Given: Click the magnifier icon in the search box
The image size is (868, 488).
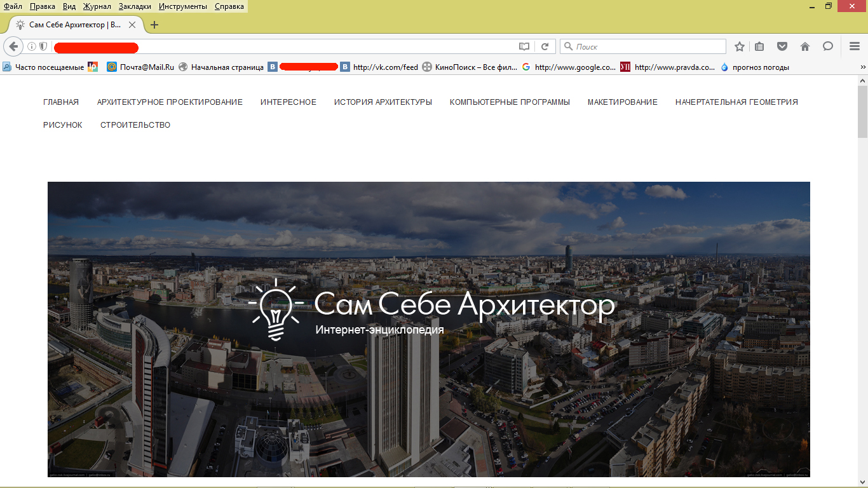Looking at the screenshot, I should pyautogui.click(x=568, y=46).
